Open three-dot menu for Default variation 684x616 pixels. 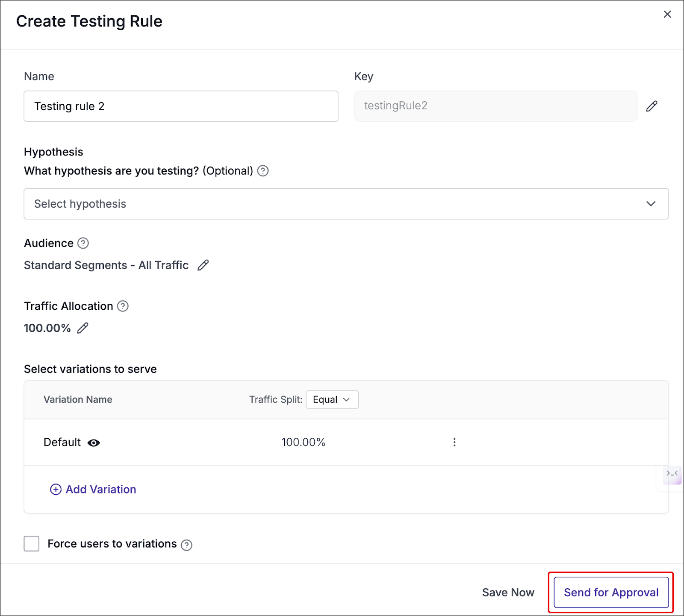[454, 442]
